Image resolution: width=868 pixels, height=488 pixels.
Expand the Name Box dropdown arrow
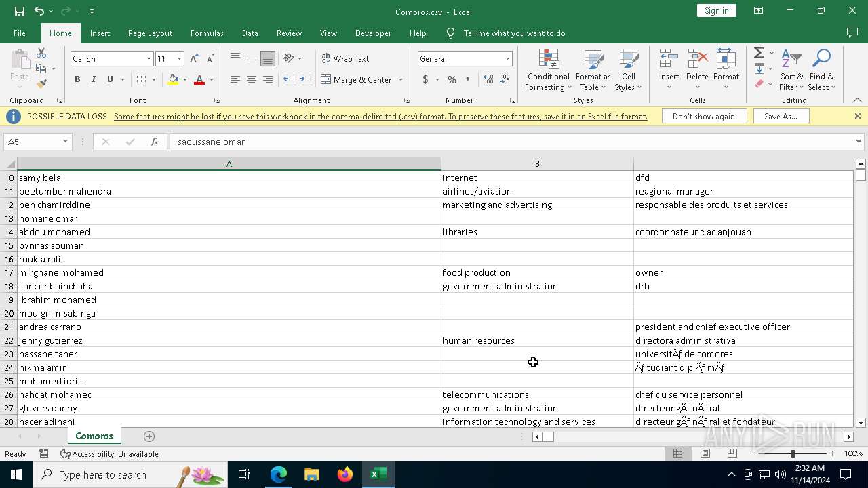[x=65, y=142]
